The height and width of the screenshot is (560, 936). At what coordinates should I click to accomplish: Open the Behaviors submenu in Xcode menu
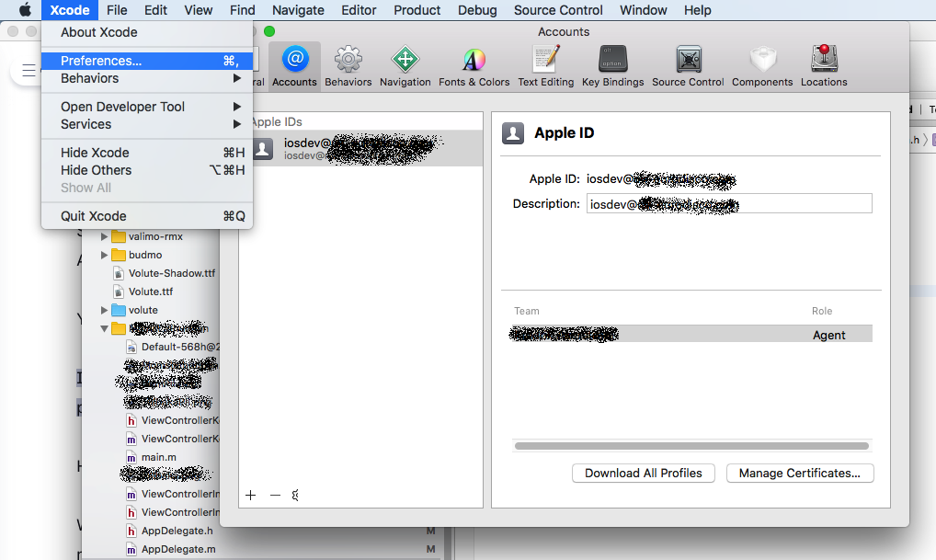(147, 78)
